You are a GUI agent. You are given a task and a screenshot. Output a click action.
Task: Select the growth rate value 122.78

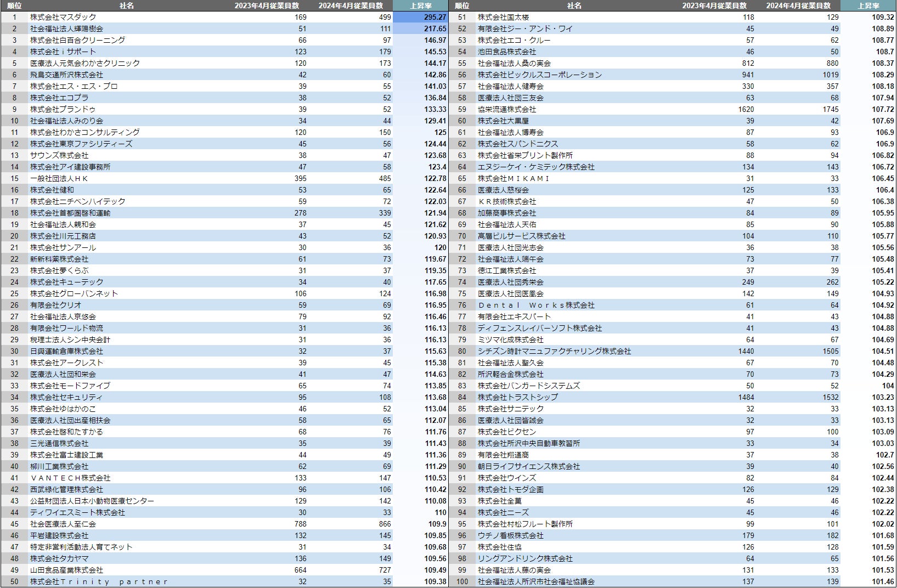point(435,178)
